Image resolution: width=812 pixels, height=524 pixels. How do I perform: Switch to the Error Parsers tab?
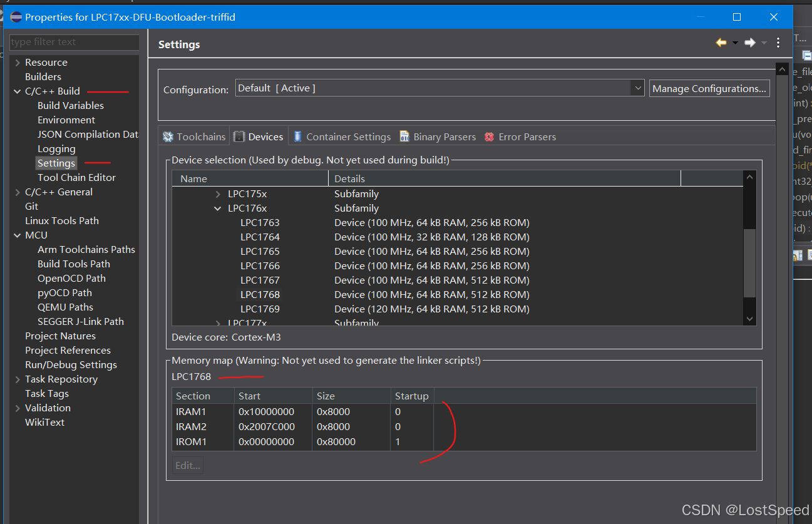[x=520, y=136]
